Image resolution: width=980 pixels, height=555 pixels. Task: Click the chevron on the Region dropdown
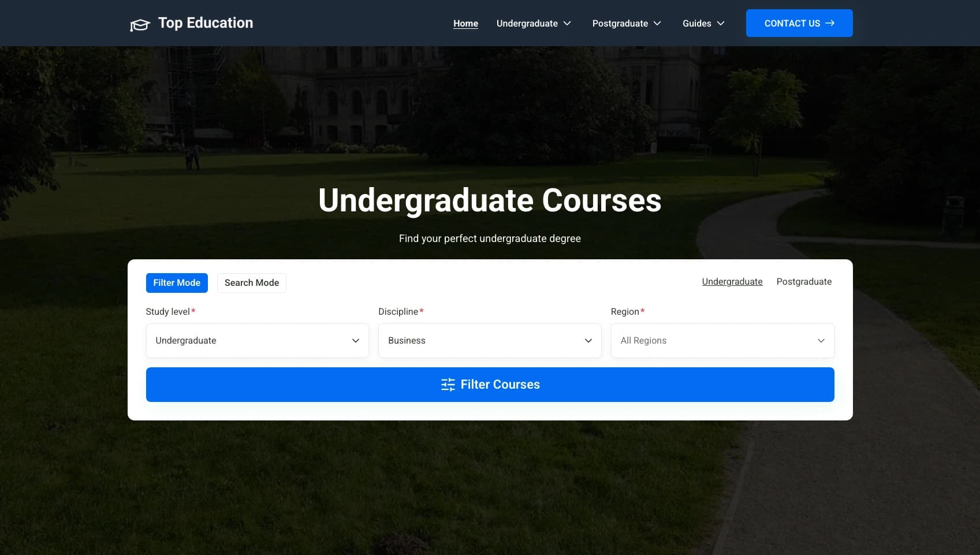(821, 340)
